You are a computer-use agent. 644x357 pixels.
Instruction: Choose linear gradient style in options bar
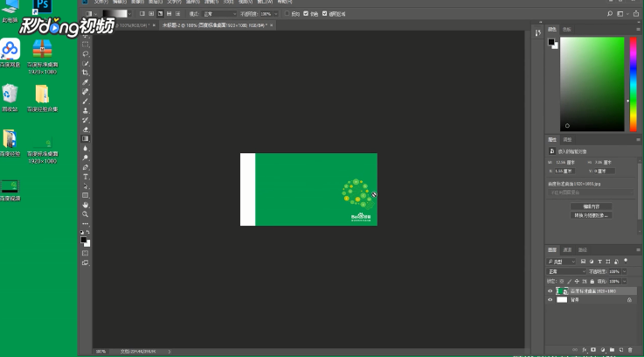coord(142,14)
